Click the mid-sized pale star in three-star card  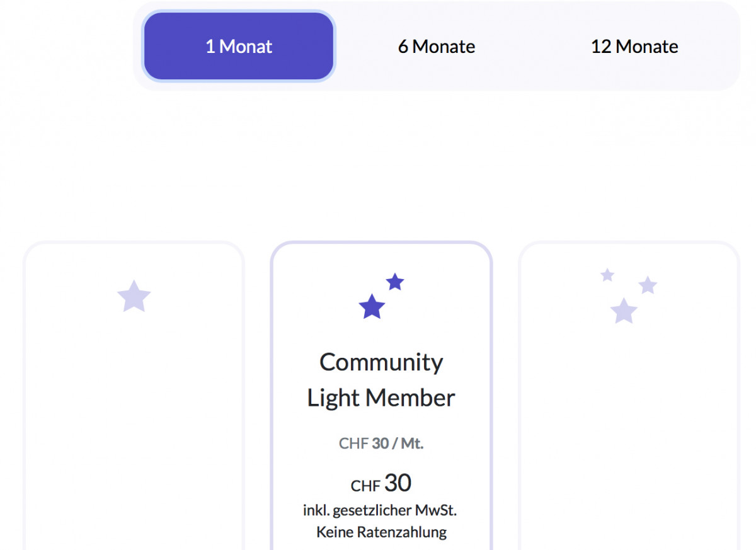(x=648, y=285)
